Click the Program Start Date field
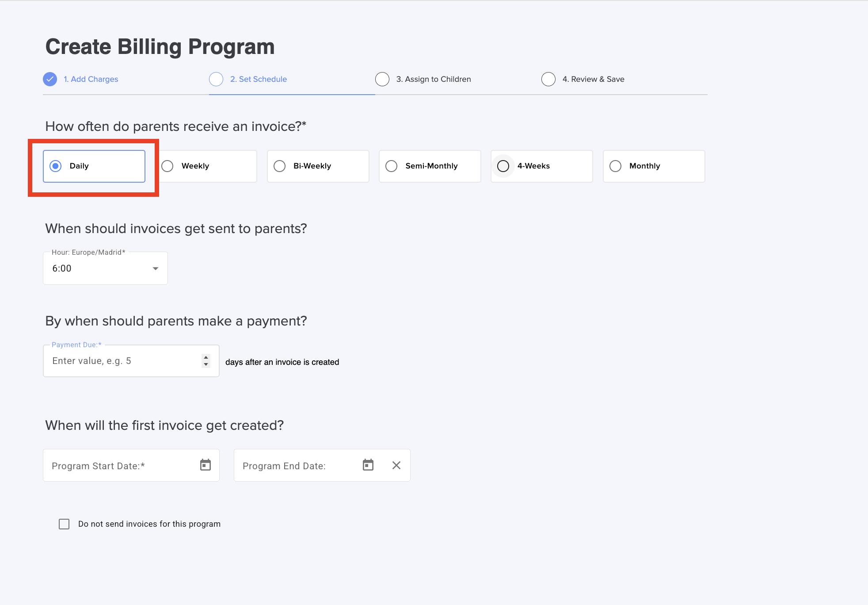The image size is (868, 605). (x=119, y=466)
